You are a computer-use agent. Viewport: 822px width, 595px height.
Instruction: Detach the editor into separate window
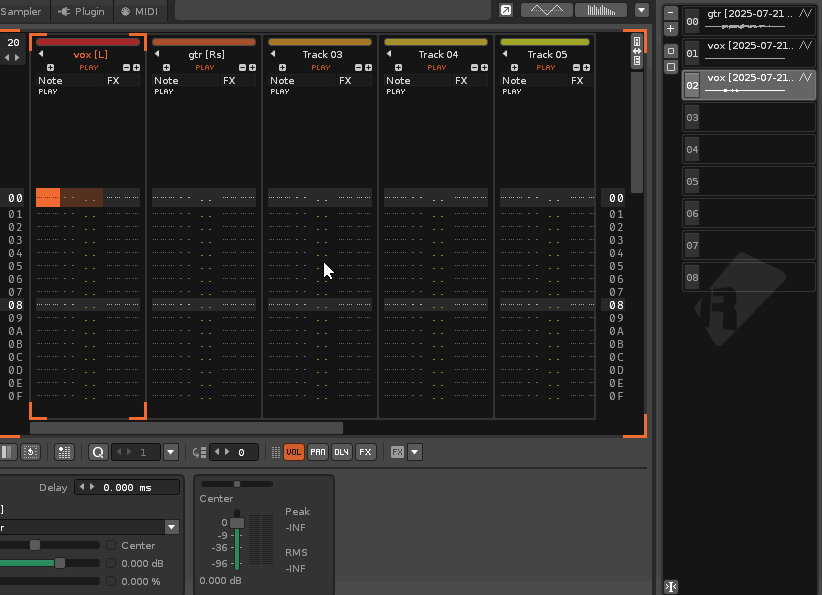pos(506,10)
